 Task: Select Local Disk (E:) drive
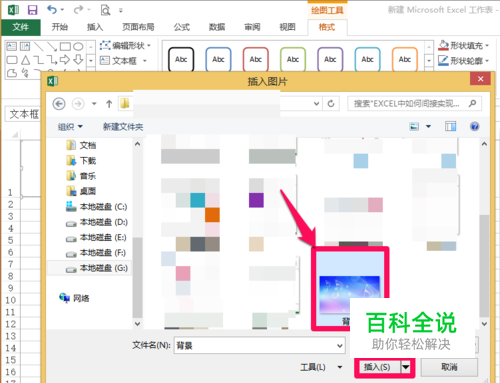[96, 237]
